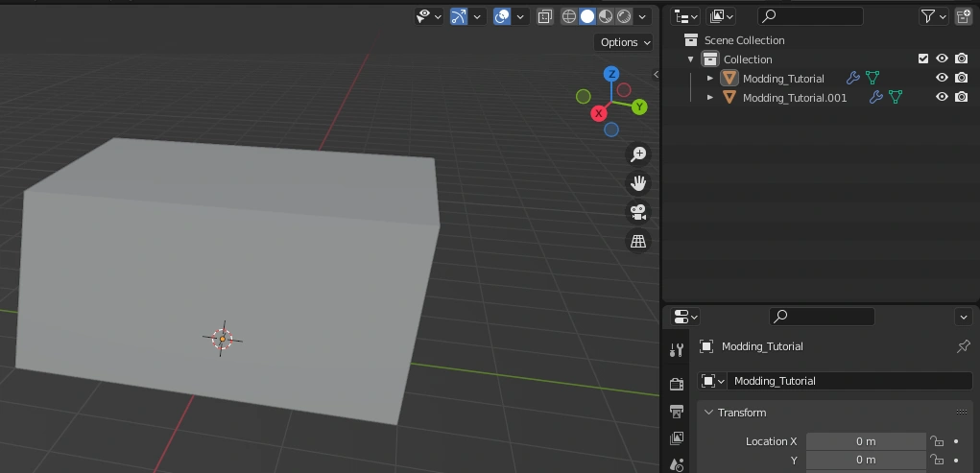The image size is (980, 473).
Task: Open the outliner filter dropdown
Action: click(x=933, y=16)
